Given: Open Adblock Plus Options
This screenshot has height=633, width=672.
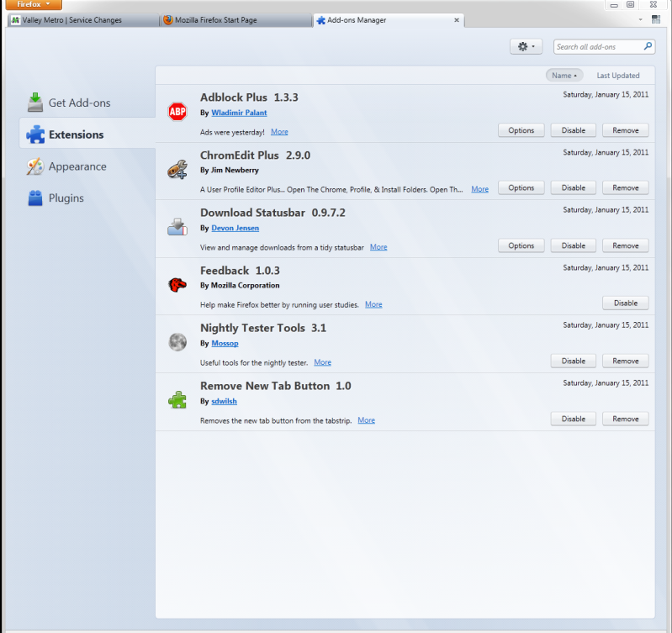Looking at the screenshot, I should pyautogui.click(x=521, y=130).
